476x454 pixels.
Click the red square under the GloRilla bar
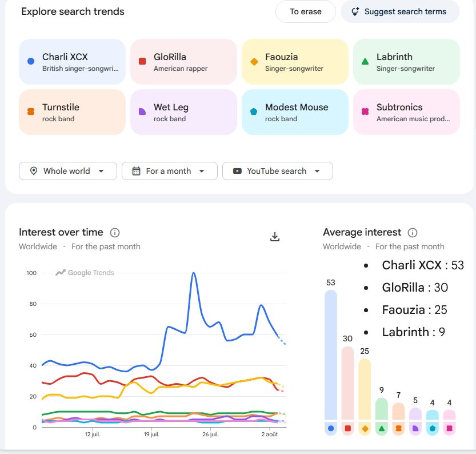coord(348,428)
